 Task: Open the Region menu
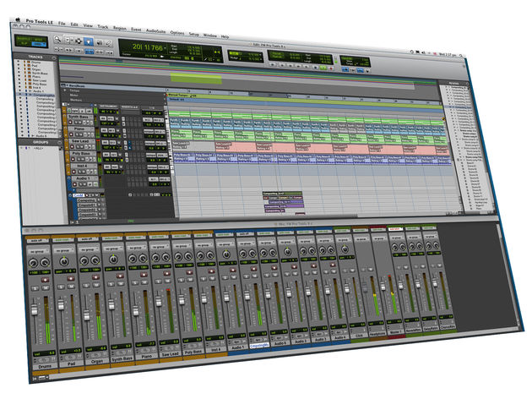(x=119, y=28)
